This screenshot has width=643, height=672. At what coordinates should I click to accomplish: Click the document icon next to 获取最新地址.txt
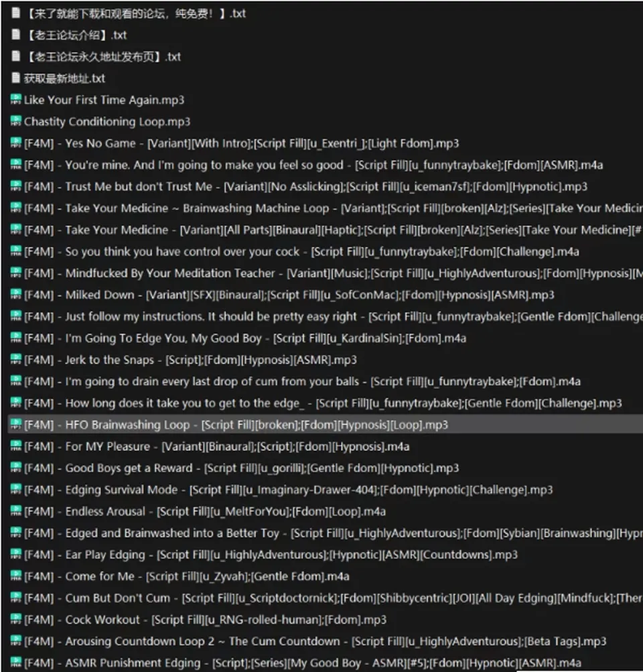coord(16,78)
